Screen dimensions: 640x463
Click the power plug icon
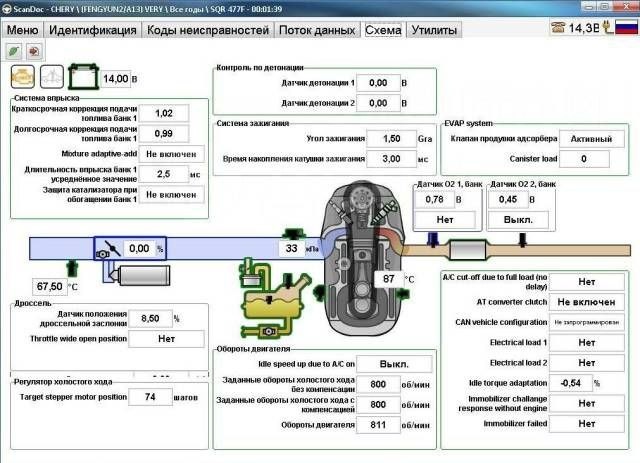point(608,27)
